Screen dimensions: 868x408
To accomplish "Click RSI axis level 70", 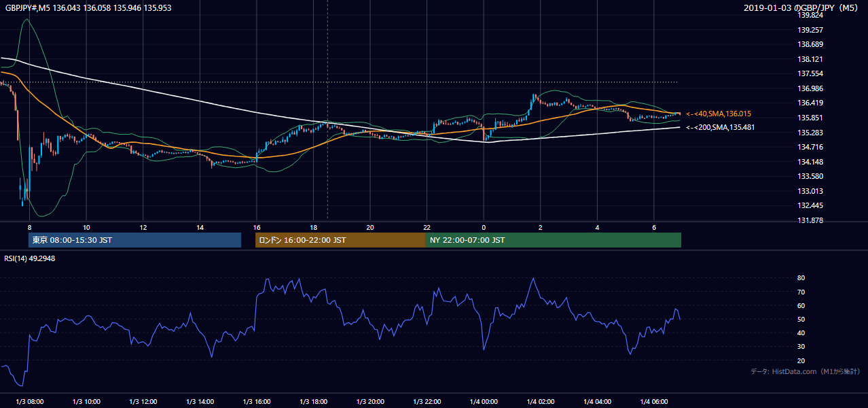I will [801, 292].
